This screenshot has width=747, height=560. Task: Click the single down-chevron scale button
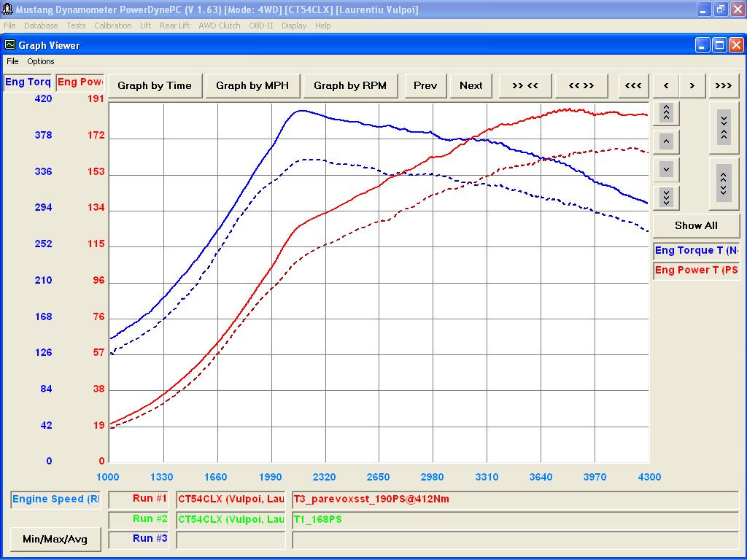[666, 169]
